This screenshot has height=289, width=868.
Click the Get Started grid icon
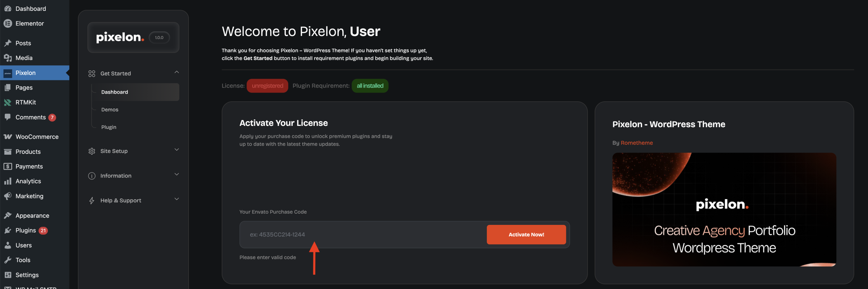92,74
